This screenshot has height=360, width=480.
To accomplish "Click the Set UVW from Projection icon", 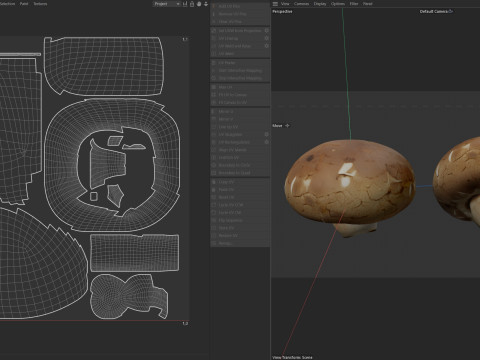I will (x=214, y=31).
